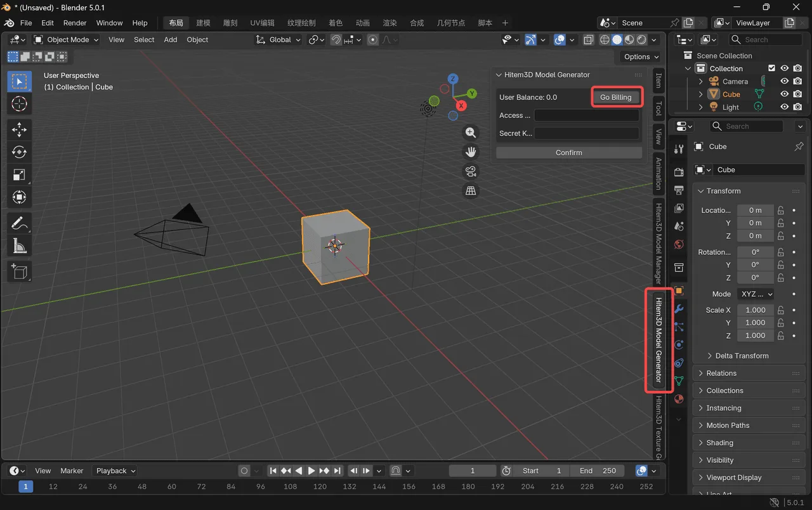
Task: Open the Render properties tab icon
Action: (x=679, y=172)
